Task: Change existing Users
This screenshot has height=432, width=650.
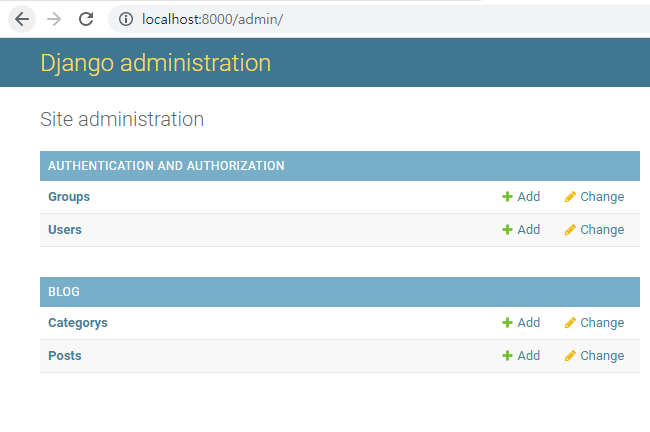Action: (x=602, y=230)
